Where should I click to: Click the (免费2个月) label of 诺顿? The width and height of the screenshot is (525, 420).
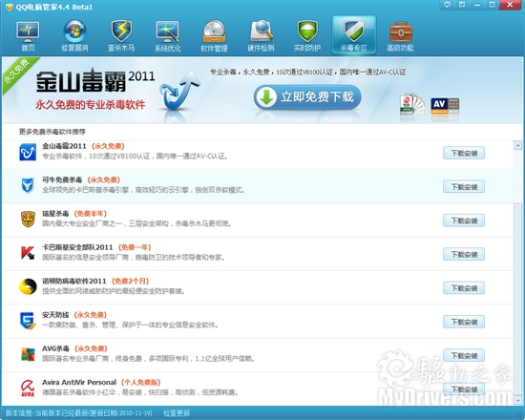tap(130, 281)
